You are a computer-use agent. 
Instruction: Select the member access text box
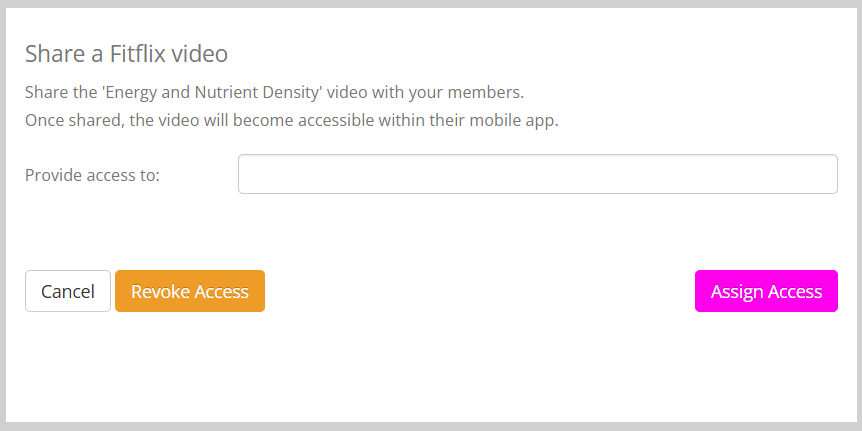click(x=537, y=174)
